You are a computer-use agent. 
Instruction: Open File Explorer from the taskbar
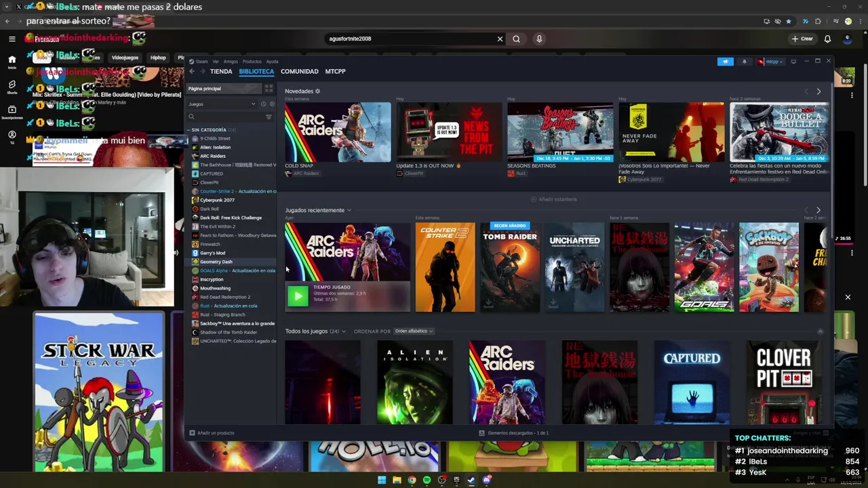coord(397,480)
